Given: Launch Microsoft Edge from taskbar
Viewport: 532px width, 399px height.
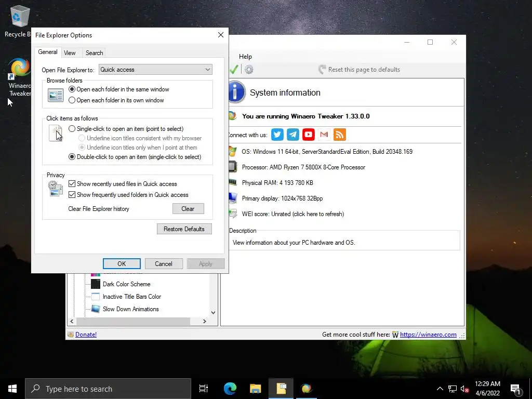Looking at the screenshot, I should pyautogui.click(x=230, y=389).
